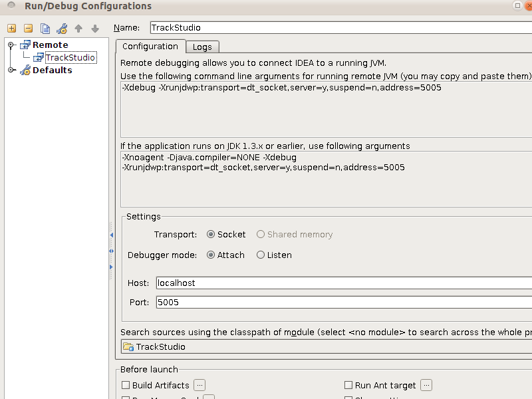Open the Build Artifacts browse button
The image size is (532, 399).
pos(199,385)
